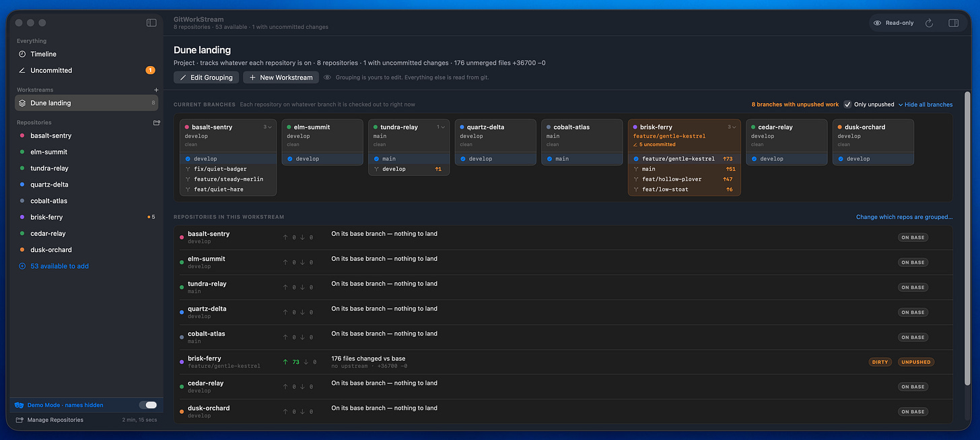
Task: Select elm-summit in the sidebar repositories
Action: coord(86,152)
